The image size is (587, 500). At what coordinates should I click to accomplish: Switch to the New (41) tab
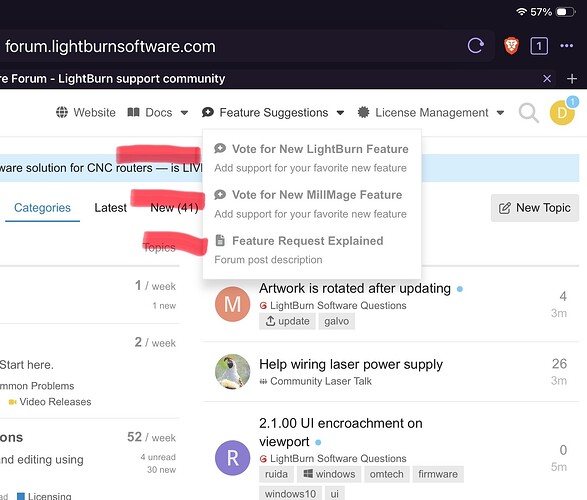pos(174,208)
